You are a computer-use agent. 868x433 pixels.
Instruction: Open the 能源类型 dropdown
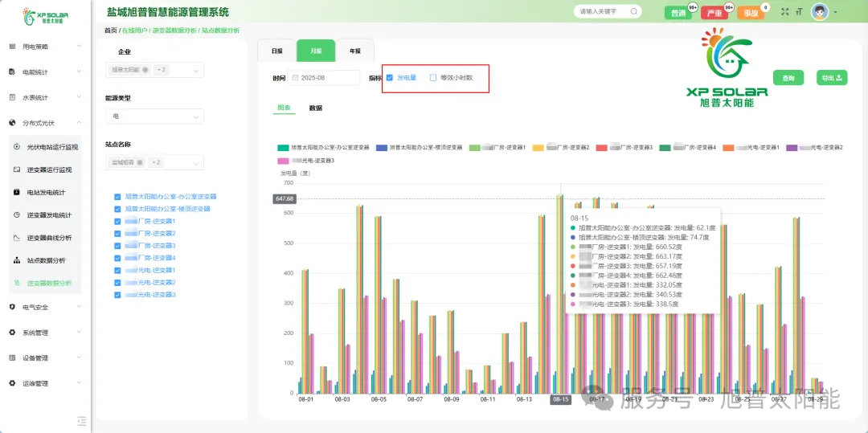pos(154,116)
